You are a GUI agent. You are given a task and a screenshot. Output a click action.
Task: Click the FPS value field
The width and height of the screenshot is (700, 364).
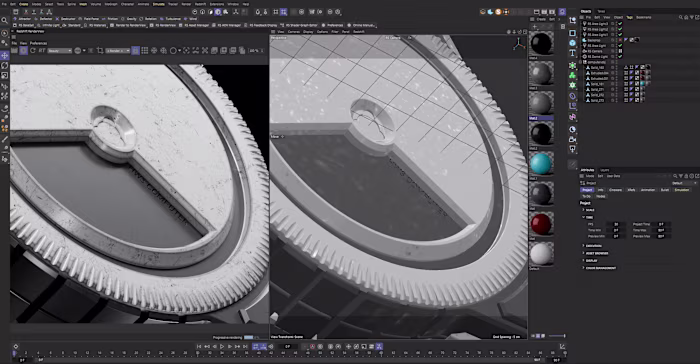(x=616, y=224)
